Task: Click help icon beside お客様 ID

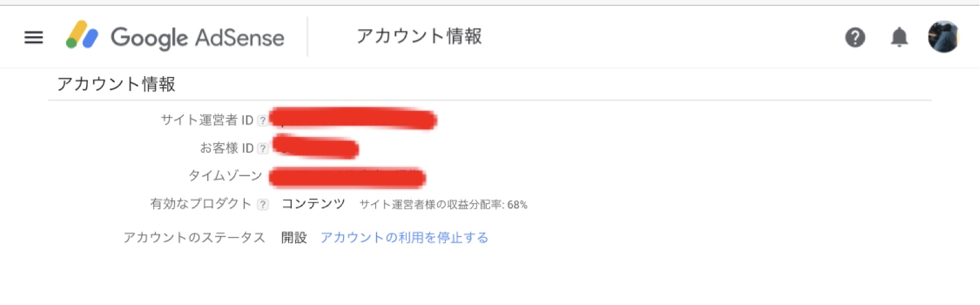Action: pos(263,148)
